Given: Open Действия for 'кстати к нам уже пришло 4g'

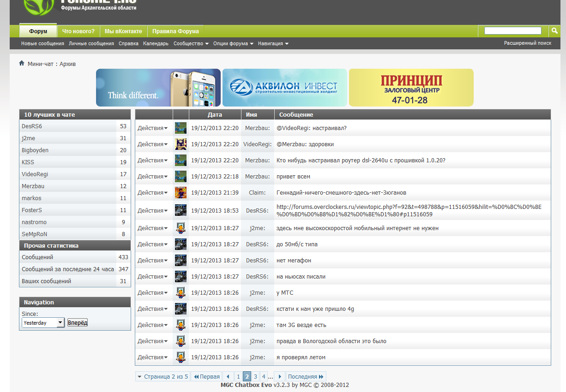Looking at the screenshot, I should pyautogui.click(x=153, y=309).
